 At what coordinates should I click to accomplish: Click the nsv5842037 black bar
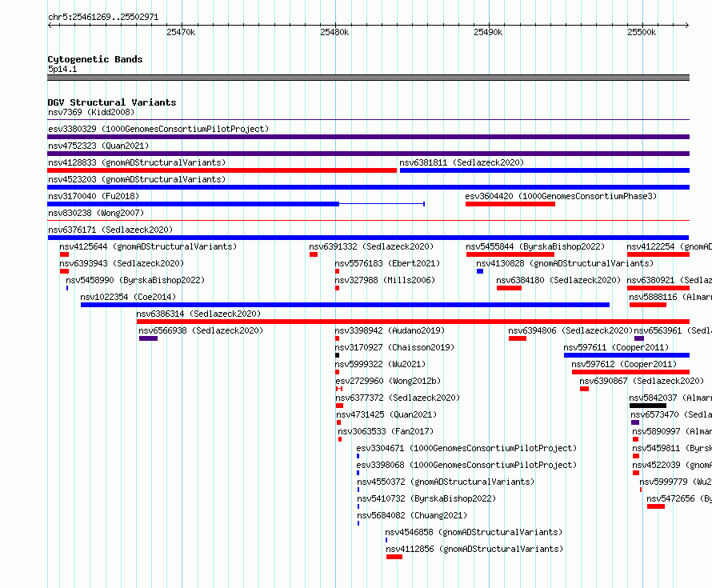(648, 406)
